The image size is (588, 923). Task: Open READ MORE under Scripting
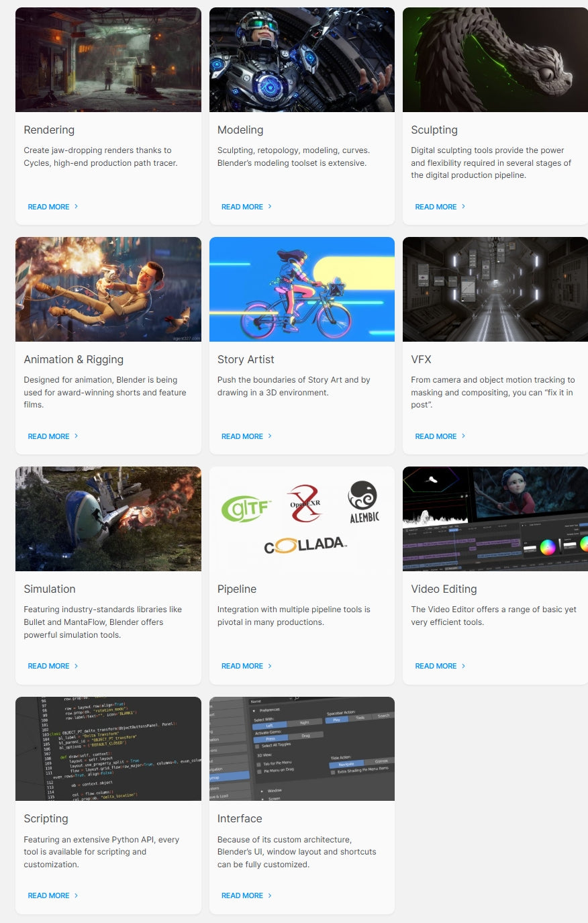[48, 895]
